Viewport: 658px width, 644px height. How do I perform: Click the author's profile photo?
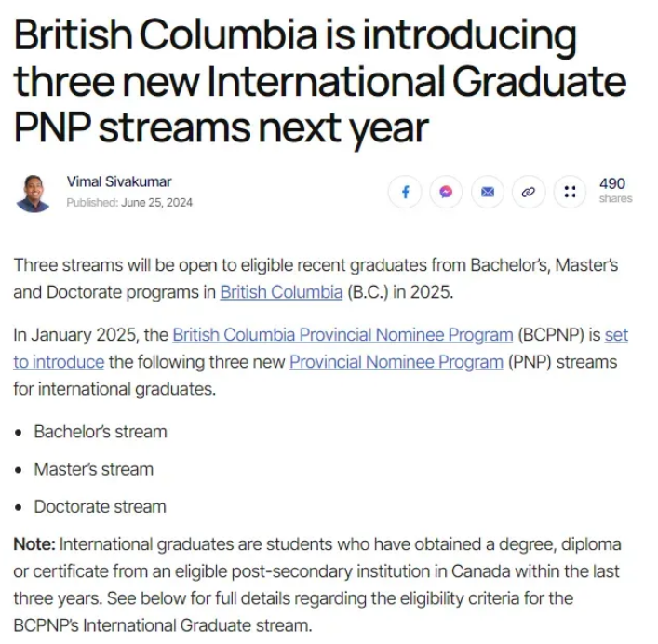34,194
